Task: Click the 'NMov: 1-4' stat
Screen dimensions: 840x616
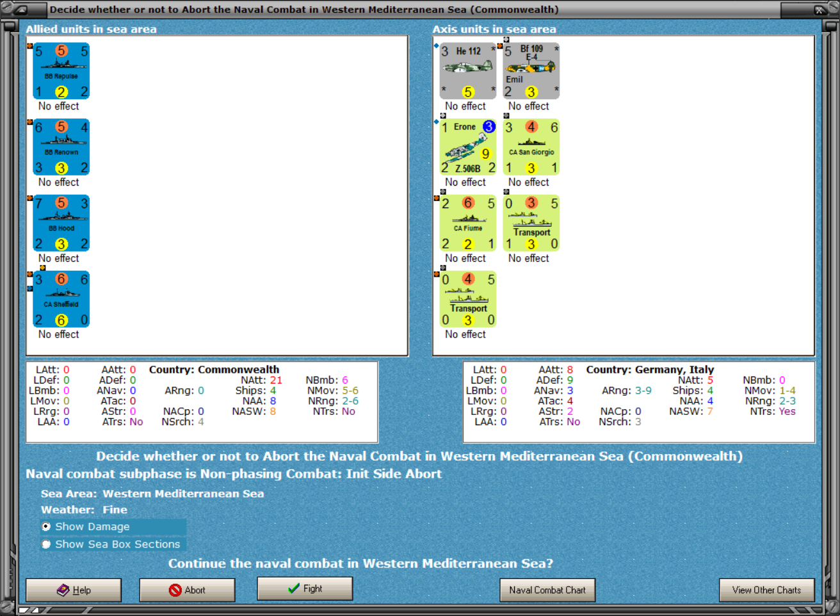Action: 770,391
